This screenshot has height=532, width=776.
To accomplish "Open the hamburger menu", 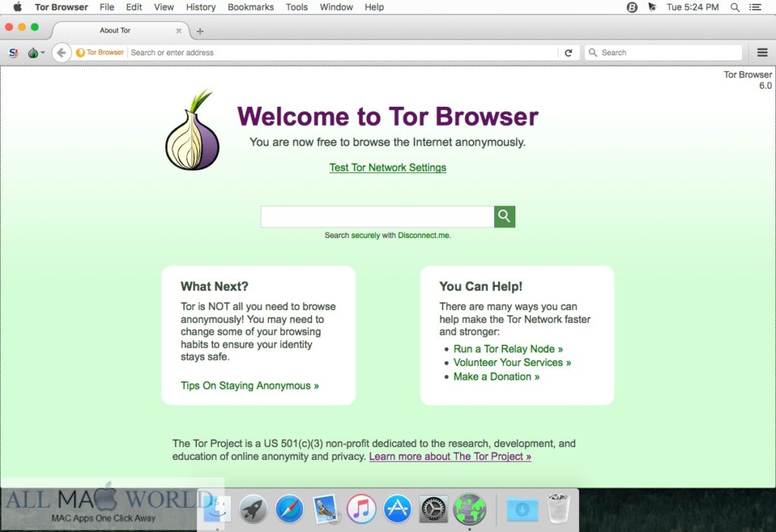I will (762, 52).
